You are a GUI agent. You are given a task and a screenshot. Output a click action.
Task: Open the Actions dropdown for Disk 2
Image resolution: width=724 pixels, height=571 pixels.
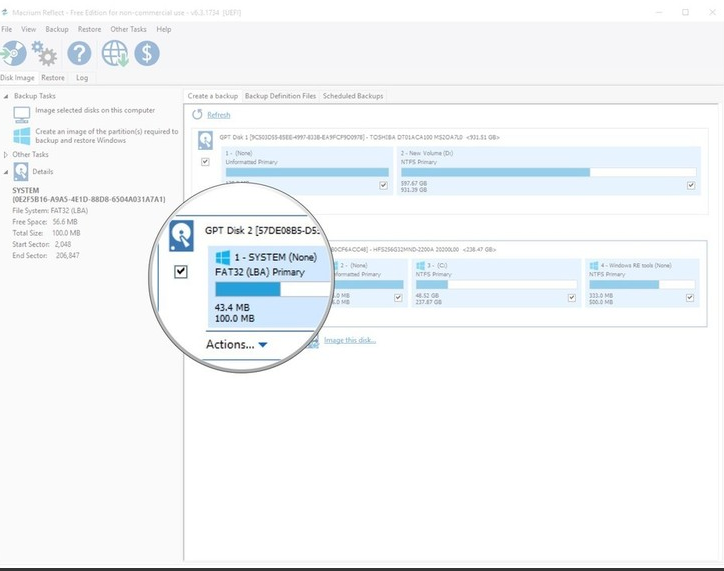coord(236,345)
